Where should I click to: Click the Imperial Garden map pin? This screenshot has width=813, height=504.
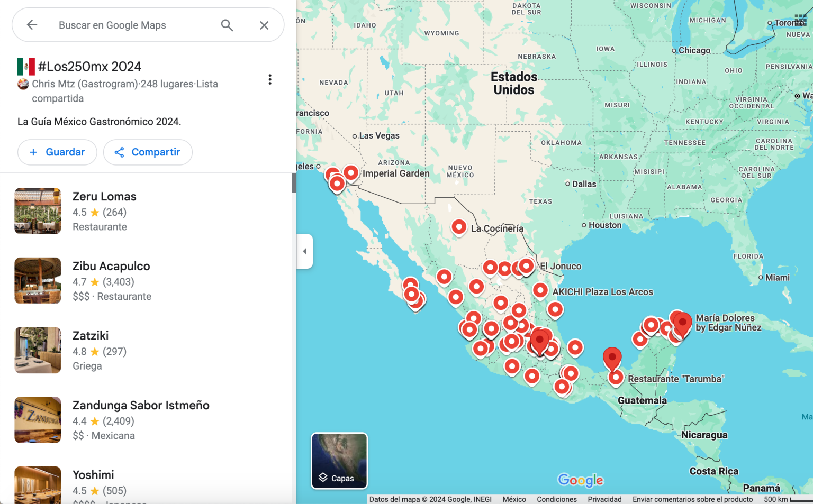[x=351, y=172]
